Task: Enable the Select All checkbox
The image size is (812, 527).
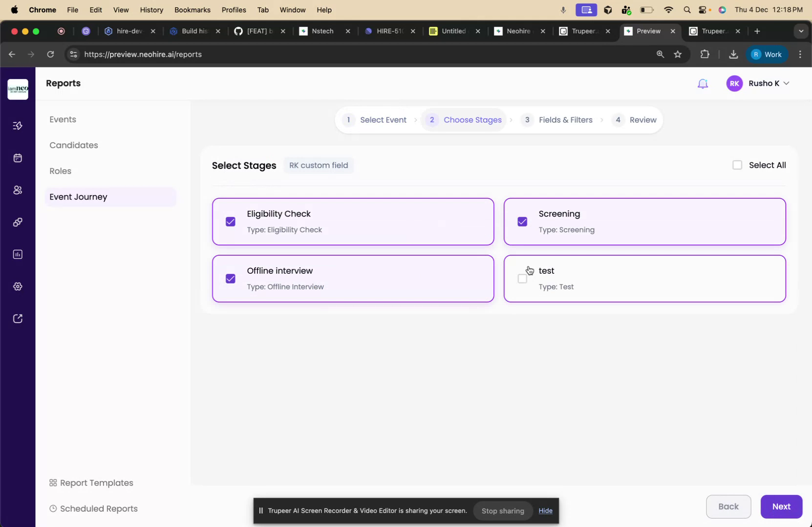Action: (738, 165)
